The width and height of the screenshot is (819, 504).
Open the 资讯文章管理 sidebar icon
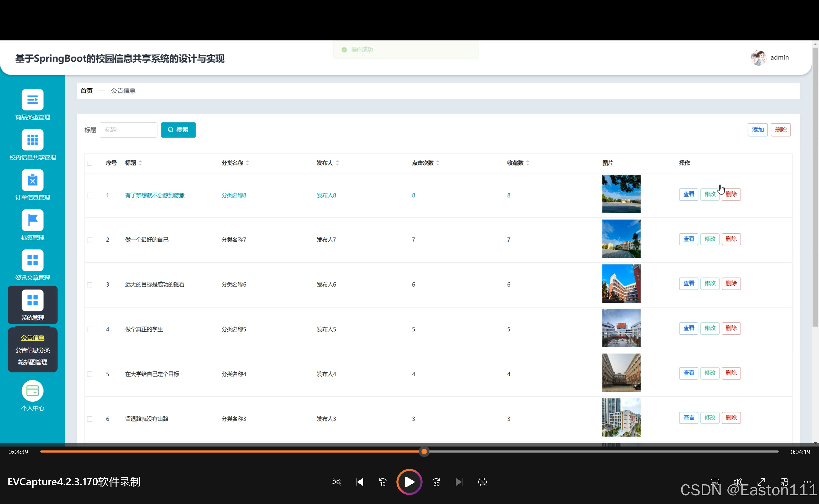tap(32, 260)
